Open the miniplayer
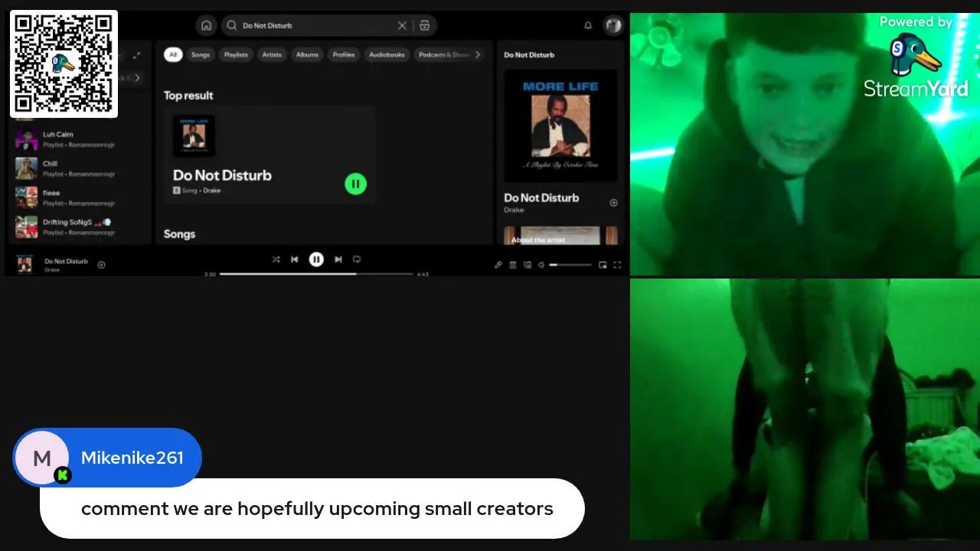 [x=603, y=265]
